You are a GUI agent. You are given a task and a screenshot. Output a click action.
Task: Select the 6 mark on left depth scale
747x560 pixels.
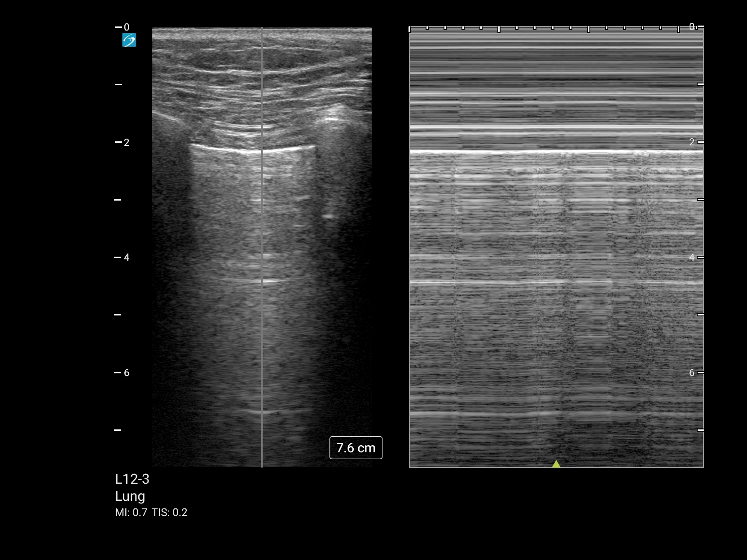126,373
